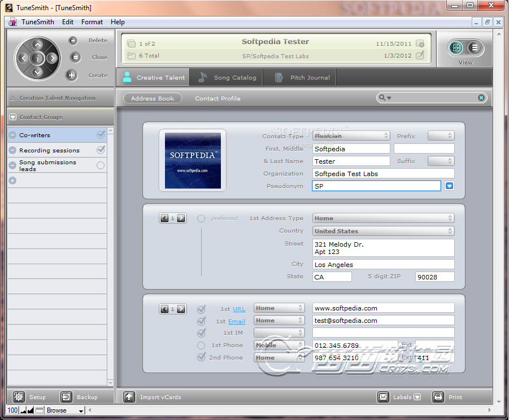Viewport: 509px width, 420px height.
Task: Click the Softpedia contact photo thumbnail
Action: click(193, 160)
